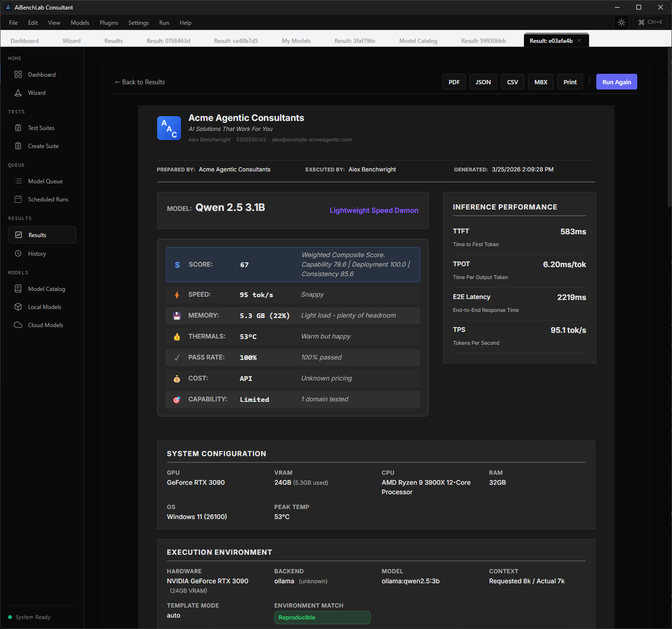
Task: Click the Local Models cube icon
Action: click(x=18, y=307)
